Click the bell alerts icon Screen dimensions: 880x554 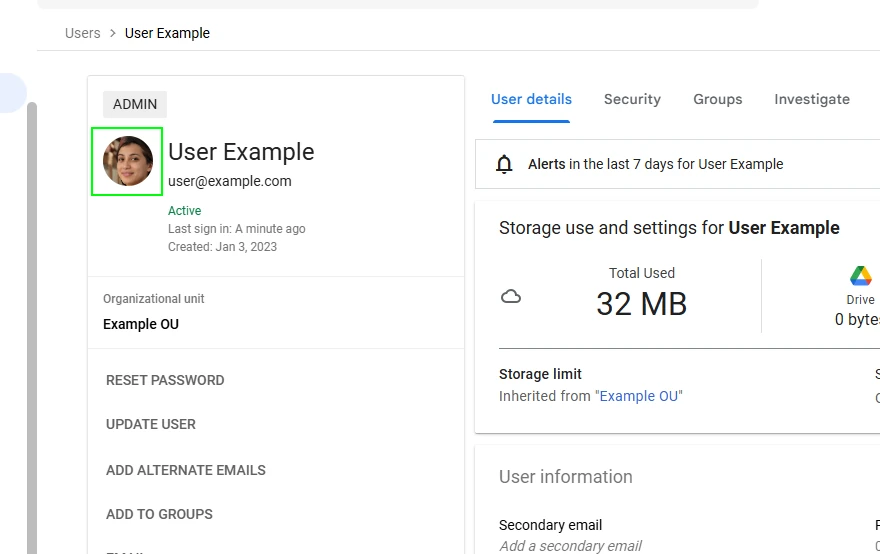coord(505,165)
